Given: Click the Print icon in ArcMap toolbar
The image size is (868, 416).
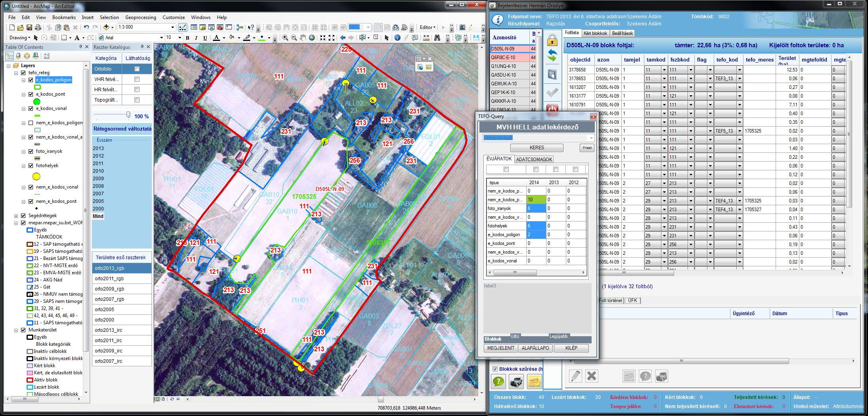Looking at the screenshot, I should pyautogui.click(x=38, y=27).
